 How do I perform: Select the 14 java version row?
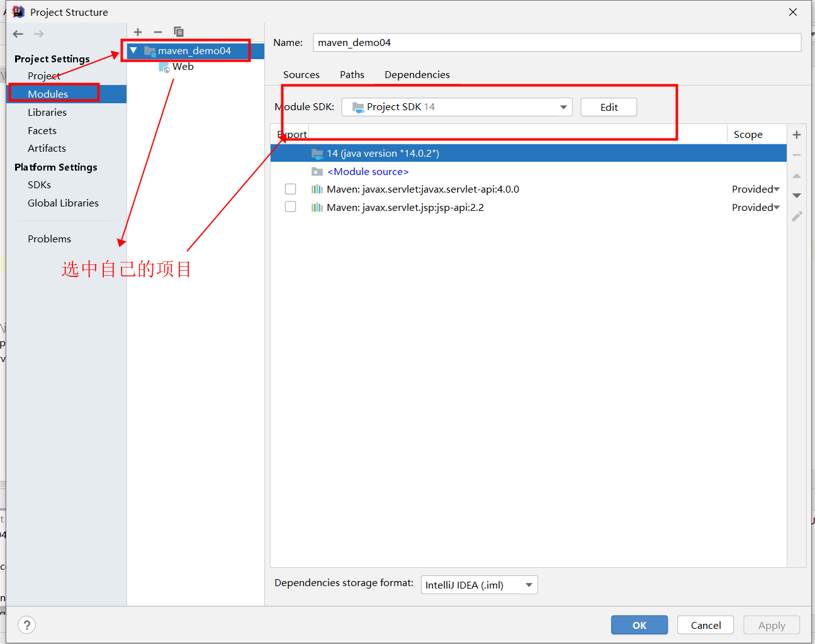[x=529, y=153]
